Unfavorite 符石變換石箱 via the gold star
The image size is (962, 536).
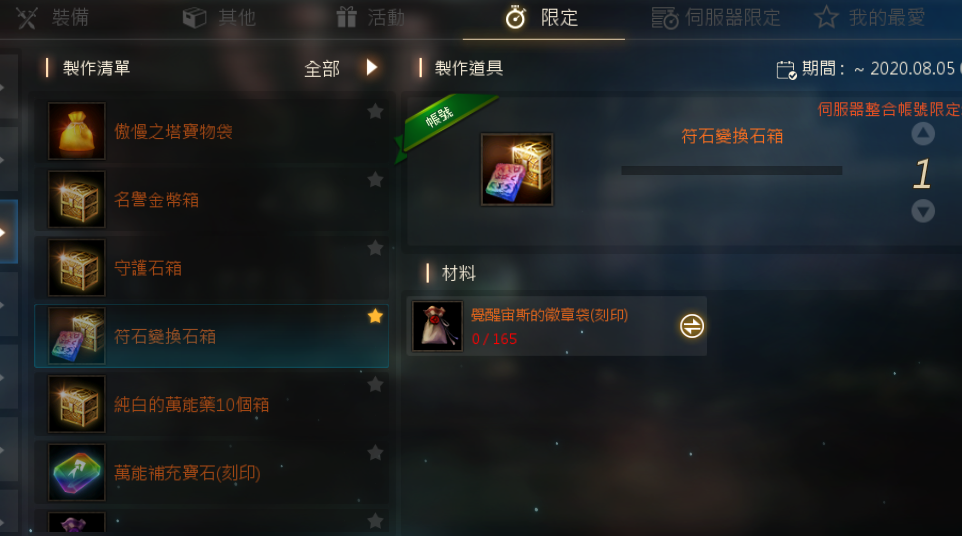pos(375,316)
